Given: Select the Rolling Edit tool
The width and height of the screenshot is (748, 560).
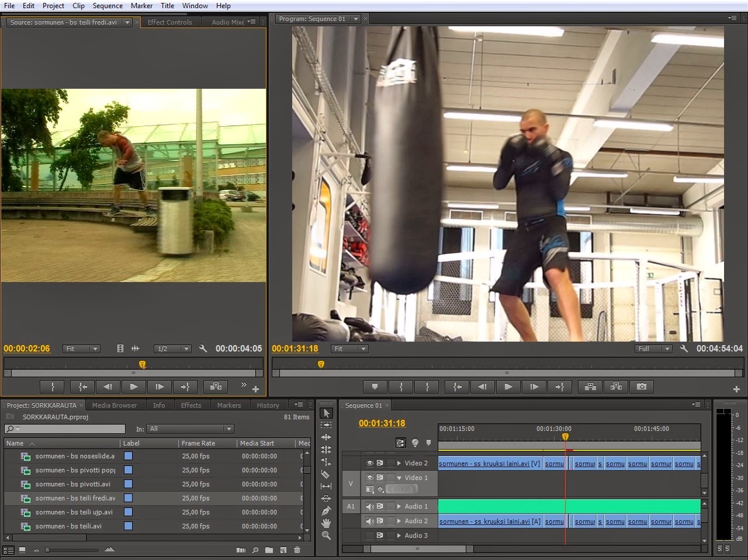Looking at the screenshot, I should pyautogui.click(x=326, y=450).
